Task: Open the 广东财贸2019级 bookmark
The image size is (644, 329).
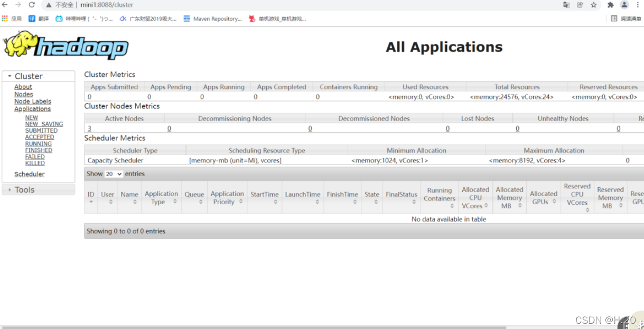Action: click(148, 19)
